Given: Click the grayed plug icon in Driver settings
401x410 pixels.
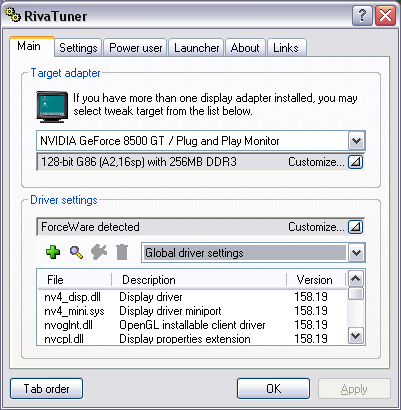Looking at the screenshot, I should [x=99, y=252].
